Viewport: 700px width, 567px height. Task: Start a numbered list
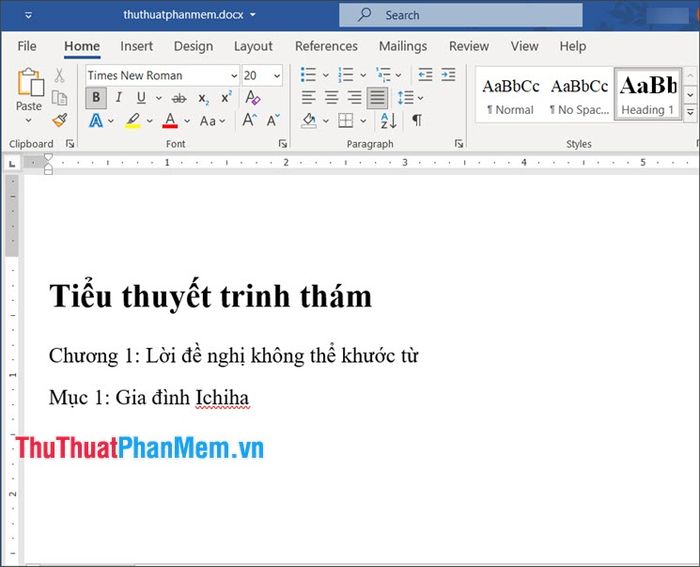coord(346,75)
